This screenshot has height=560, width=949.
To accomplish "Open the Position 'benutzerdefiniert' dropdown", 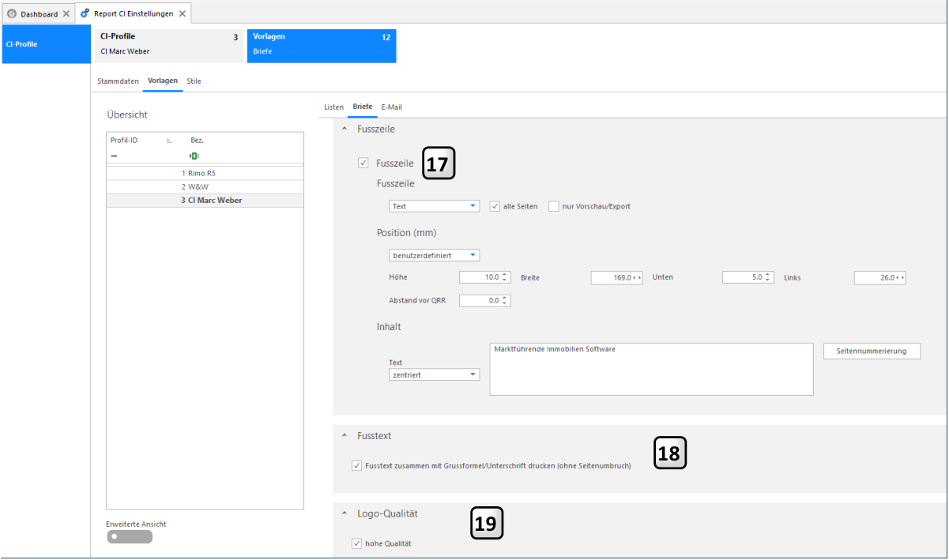I will (435, 255).
